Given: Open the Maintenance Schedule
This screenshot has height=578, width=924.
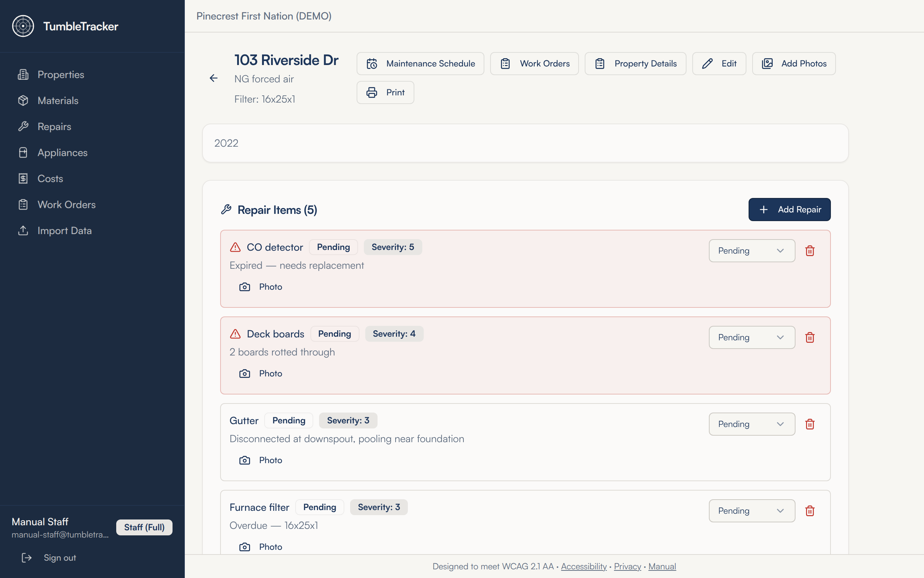Looking at the screenshot, I should pos(420,64).
